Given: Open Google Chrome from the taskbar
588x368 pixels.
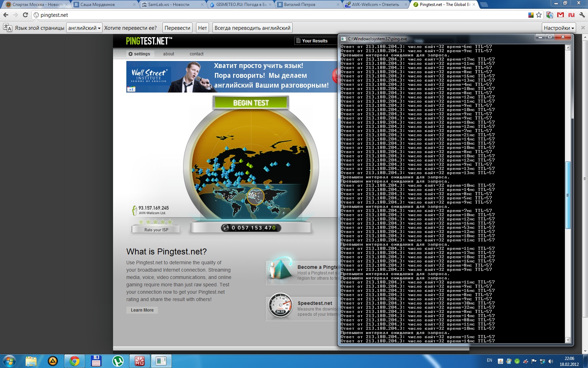Looking at the screenshot, I should [75, 361].
